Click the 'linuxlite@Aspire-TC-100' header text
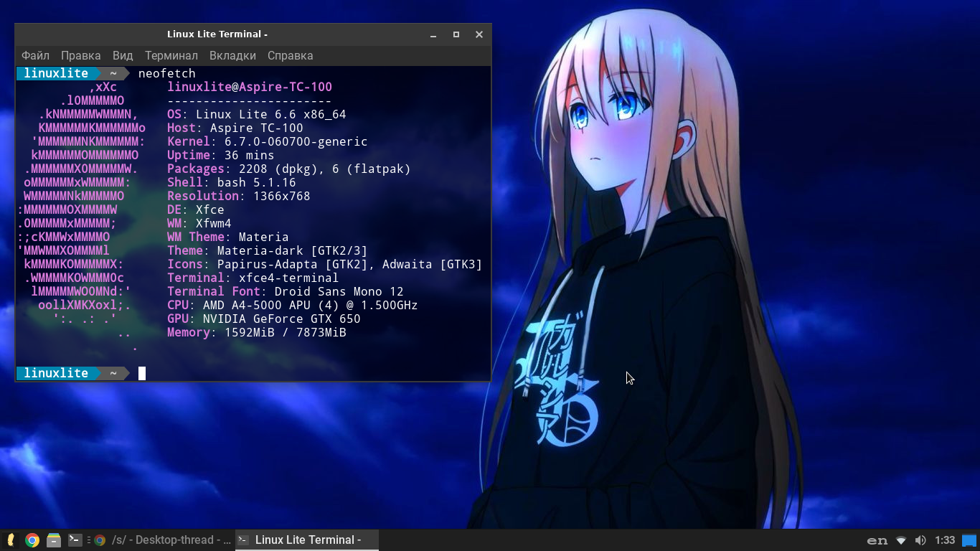 (x=250, y=87)
